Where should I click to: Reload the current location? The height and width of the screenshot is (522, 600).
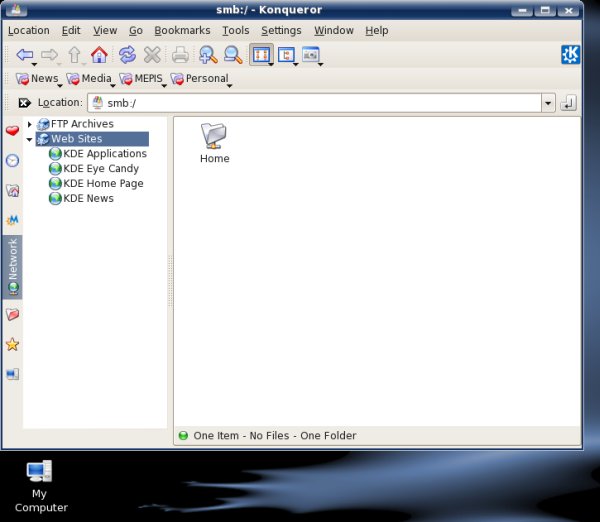tap(127, 55)
